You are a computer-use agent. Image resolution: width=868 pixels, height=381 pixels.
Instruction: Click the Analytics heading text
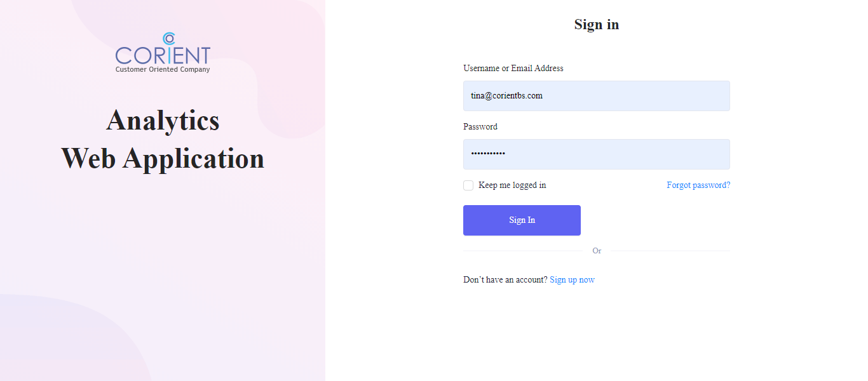click(163, 120)
